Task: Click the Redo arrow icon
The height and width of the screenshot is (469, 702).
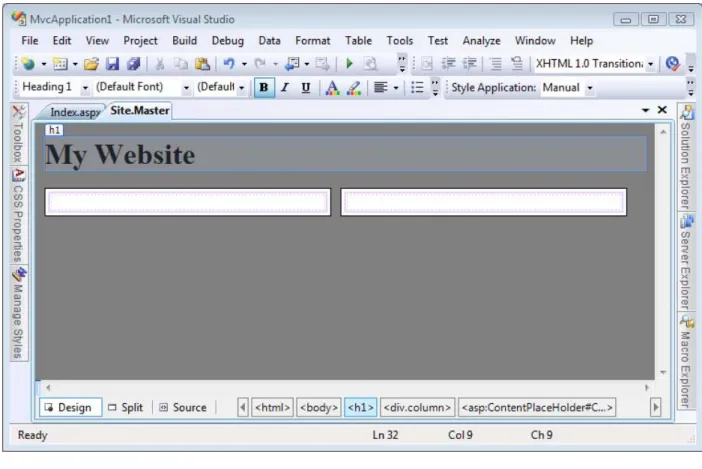Action: pos(260,64)
